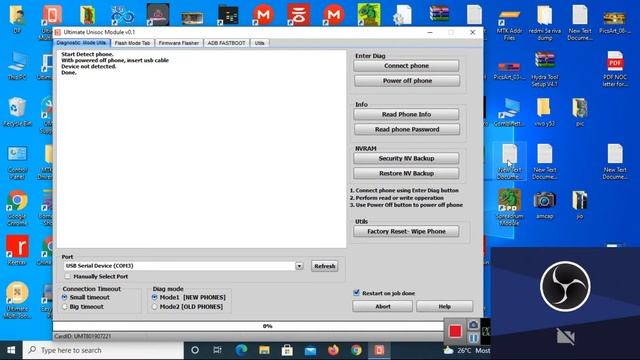Abort the current job

click(382, 306)
